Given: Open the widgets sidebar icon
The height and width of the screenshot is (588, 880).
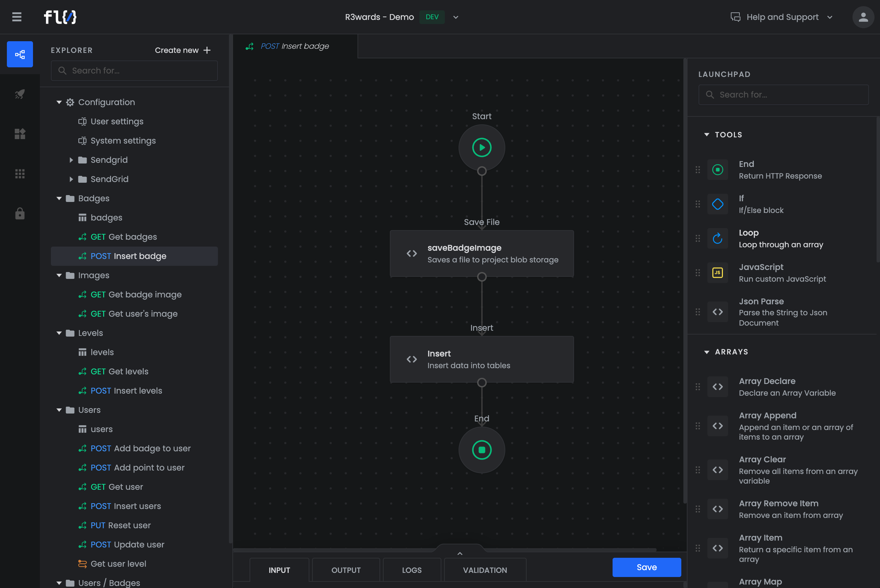Looking at the screenshot, I should pos(20,134).
